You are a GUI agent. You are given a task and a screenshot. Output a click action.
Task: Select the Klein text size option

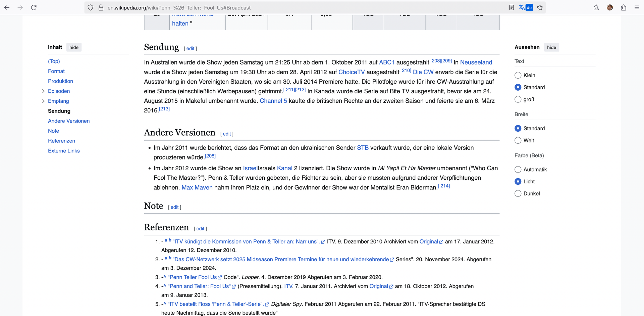(518, 75)
